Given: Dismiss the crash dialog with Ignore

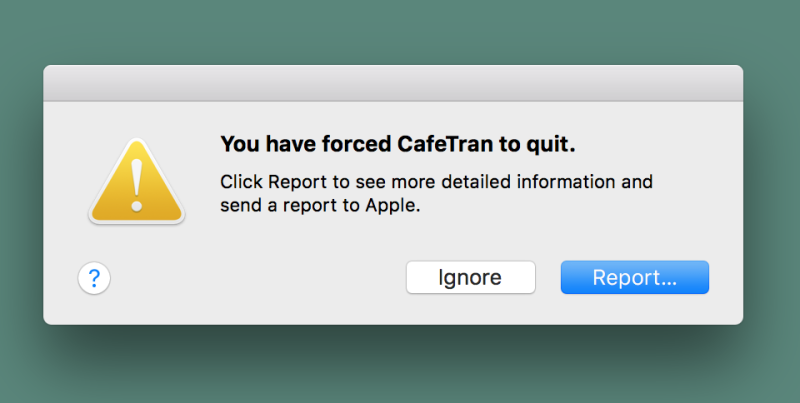Looking at the screenshot, I should click(x=470, y=278).
